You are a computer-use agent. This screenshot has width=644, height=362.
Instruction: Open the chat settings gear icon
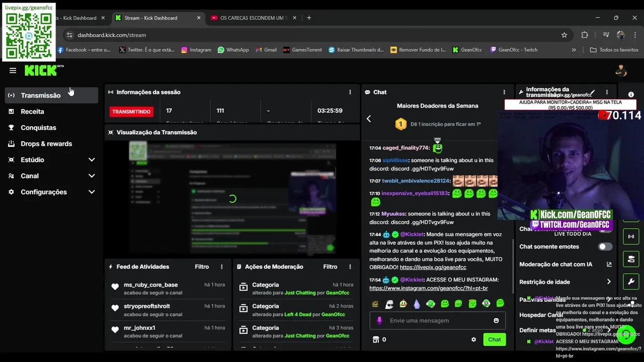(x=473, y=339)
